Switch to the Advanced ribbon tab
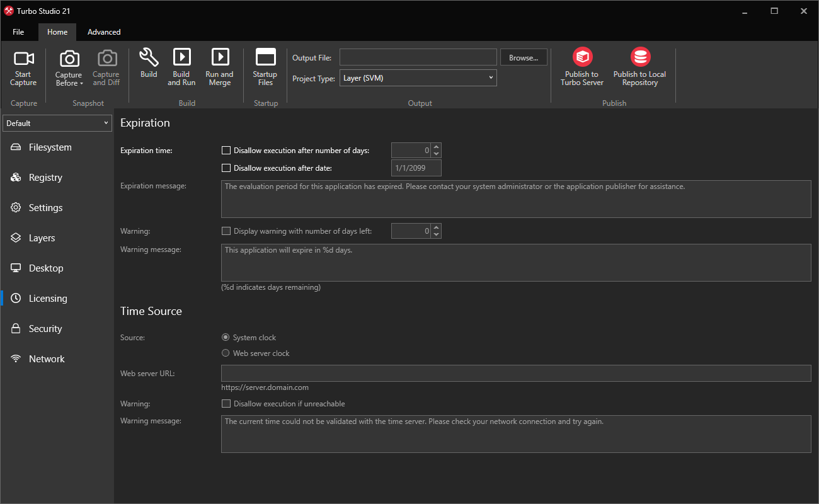The height and width of the screenshot is (504, 819). [x=103, y=31]
